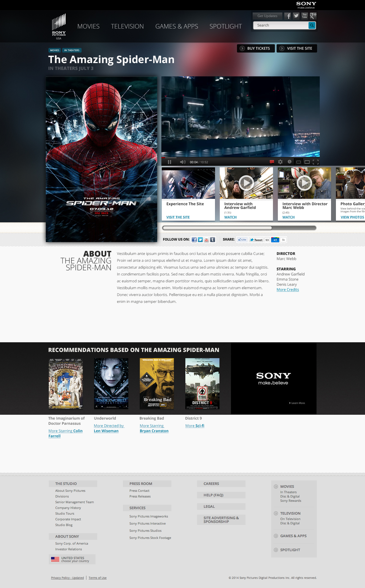Viewport: 365px width, 588px height.
Task: Click VISIT THE SITE card link
Action: point(178,217)
